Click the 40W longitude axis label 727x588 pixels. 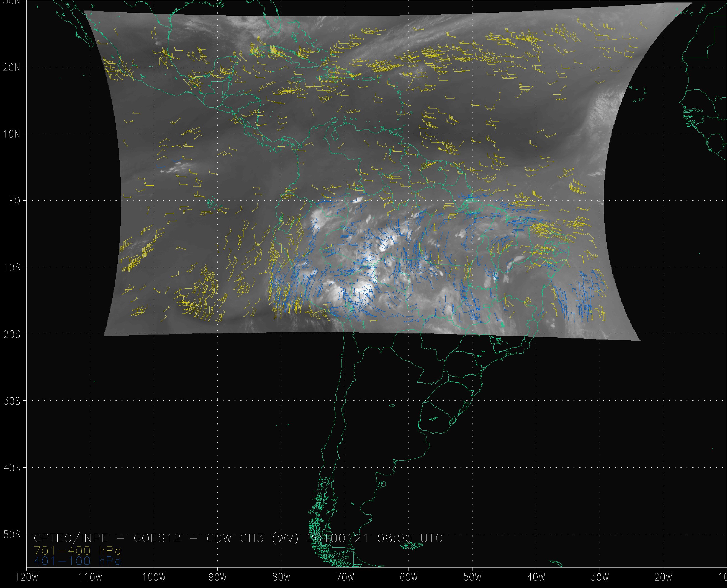(x=536, y=577)
